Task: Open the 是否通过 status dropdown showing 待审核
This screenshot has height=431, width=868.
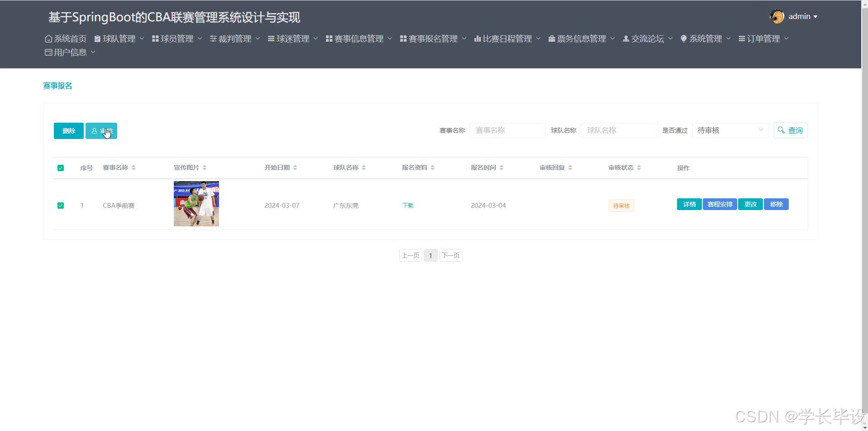Action: click(730, 130)
